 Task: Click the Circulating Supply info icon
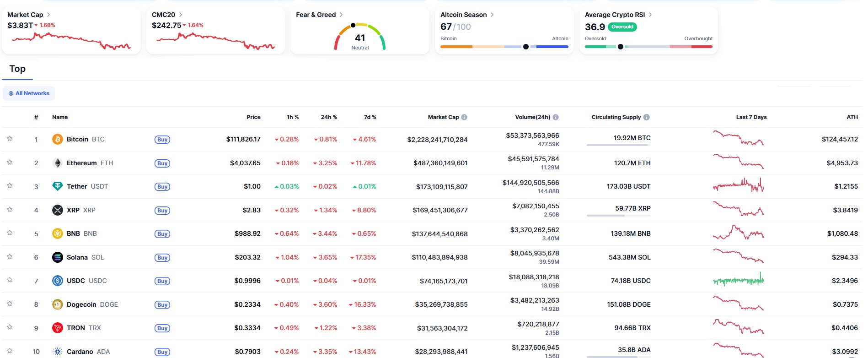(x=647, y=117)
